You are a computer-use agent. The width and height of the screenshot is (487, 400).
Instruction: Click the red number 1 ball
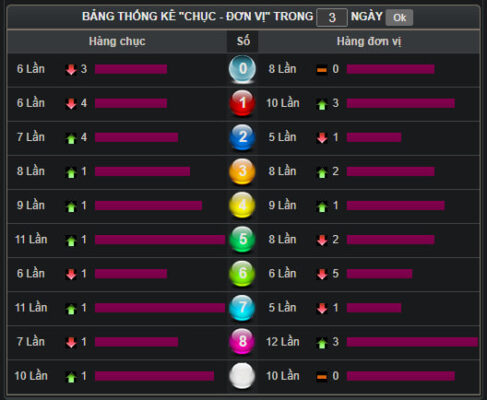242,103
